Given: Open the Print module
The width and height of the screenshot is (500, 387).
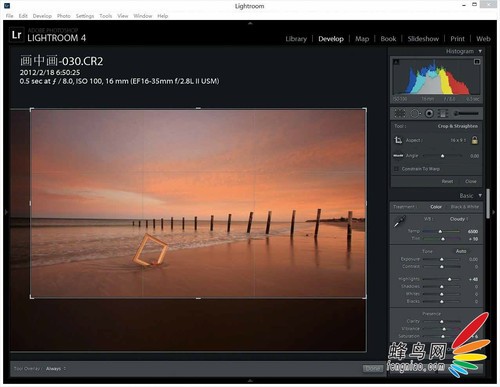Looking at the screenshot, I should click(x=457, y=39).
